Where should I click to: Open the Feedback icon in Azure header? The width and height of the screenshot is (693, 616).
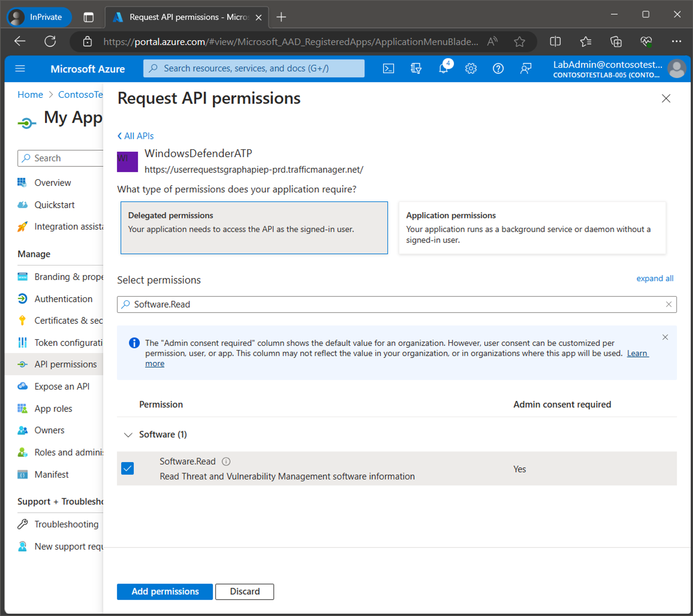pos(526,68)
